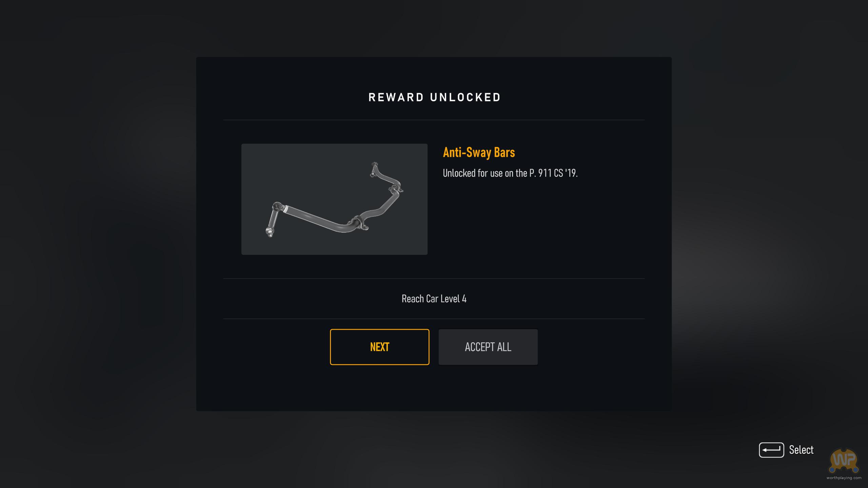Click the NEXT button

pos(379,347)
